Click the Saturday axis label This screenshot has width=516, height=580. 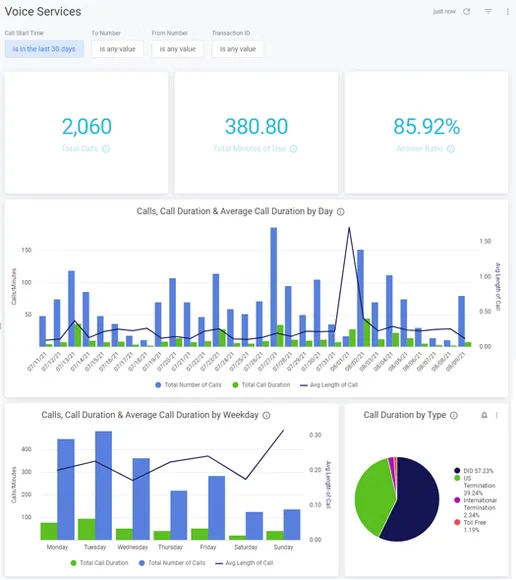[x=246, y=547]
